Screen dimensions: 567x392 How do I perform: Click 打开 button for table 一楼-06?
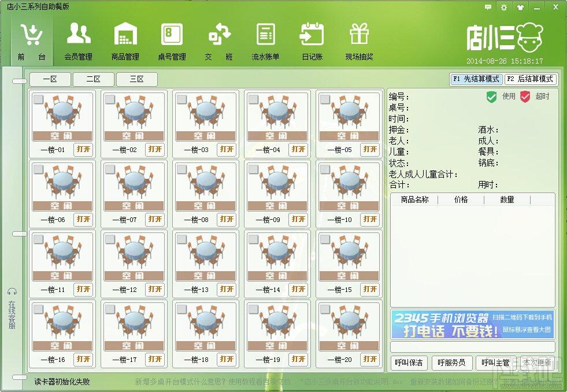click(x=84, y=220)
